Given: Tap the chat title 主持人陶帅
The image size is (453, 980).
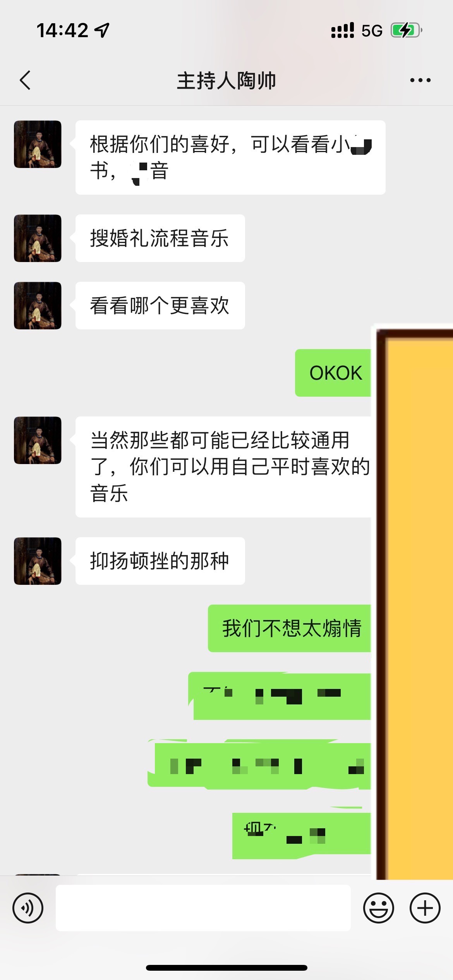Looking at the screenshot, I should (226, 81).
